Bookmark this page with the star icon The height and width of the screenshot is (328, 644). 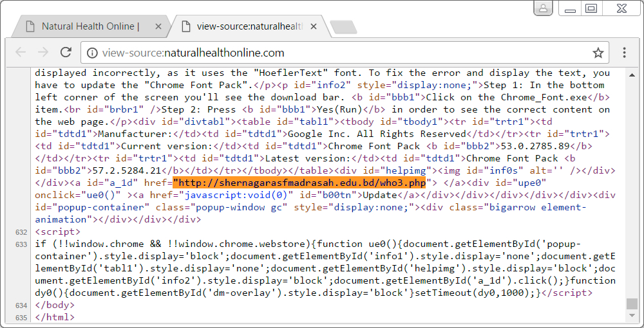pos(598,53)
